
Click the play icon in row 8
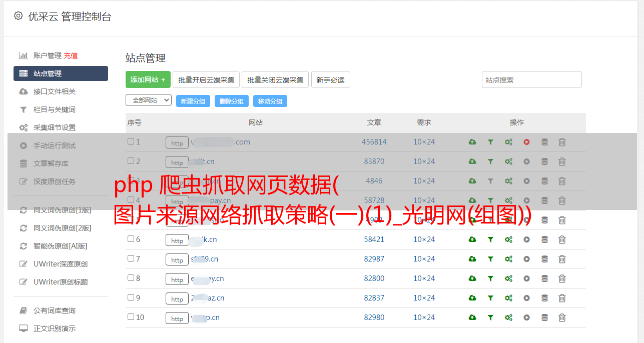coord(526,278)
